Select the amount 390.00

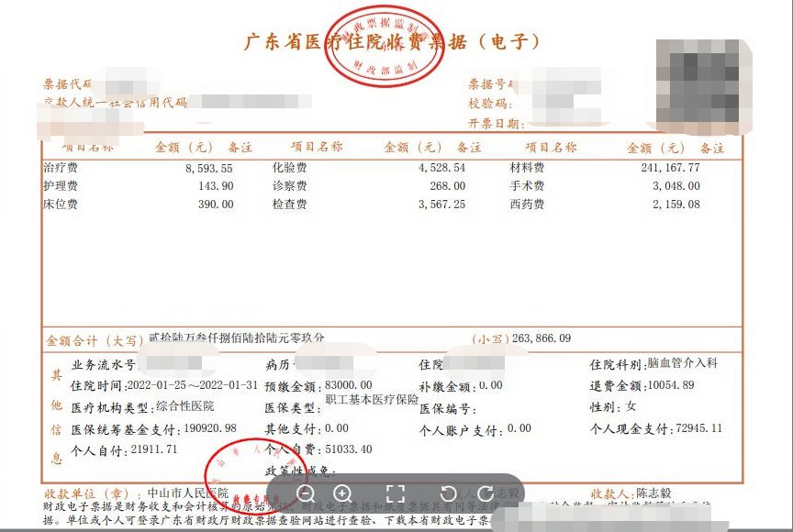(216, 205)
